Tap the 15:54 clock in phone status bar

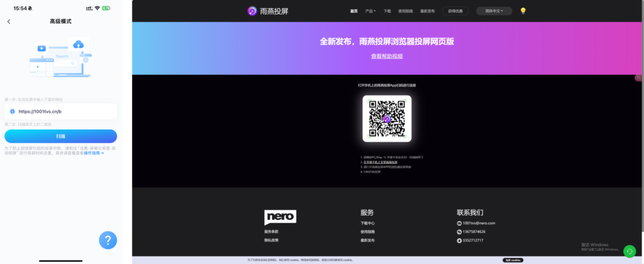point(19,8)
